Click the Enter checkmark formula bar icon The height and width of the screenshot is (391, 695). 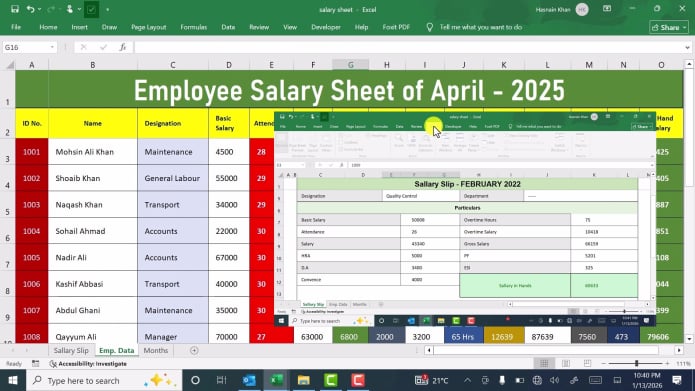(103, 47)
